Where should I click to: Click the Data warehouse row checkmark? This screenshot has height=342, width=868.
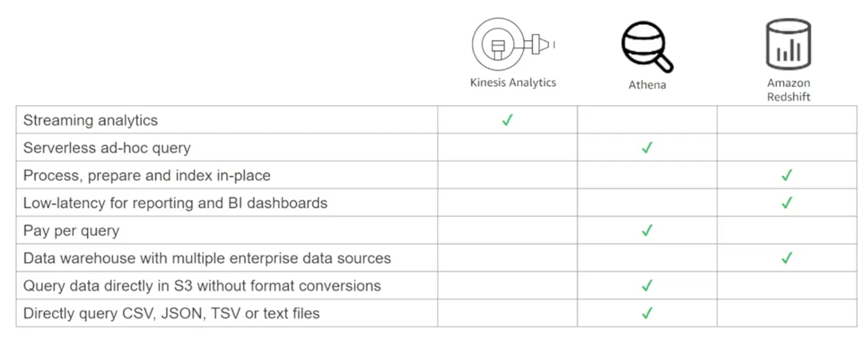tap(787, 258)
